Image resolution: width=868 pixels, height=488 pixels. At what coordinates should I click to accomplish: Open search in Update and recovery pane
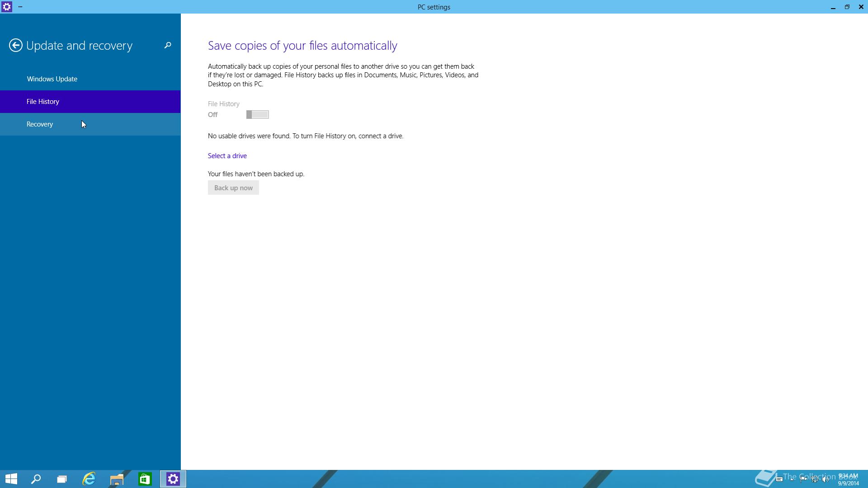point(168,45)
